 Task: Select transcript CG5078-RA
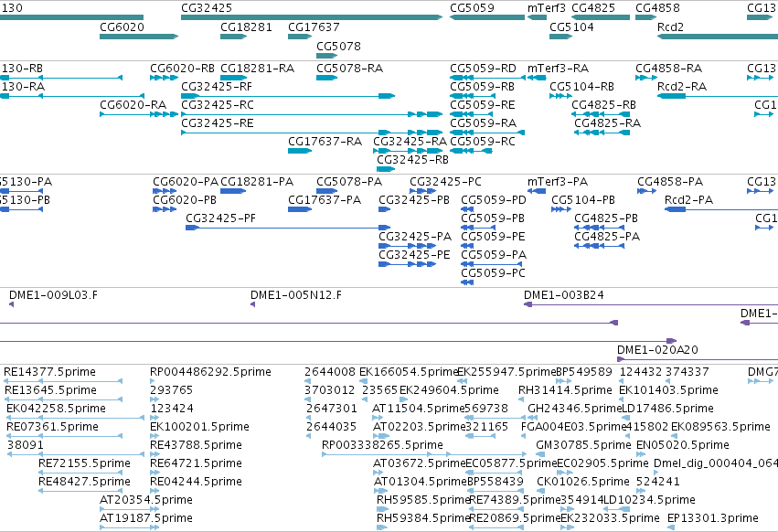[350, 69]
